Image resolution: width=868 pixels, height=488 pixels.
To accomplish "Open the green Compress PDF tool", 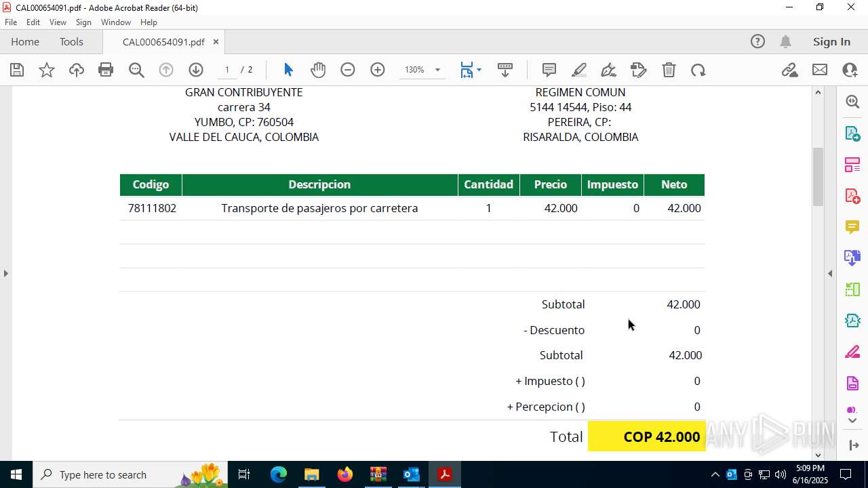I will pos(852,289).
